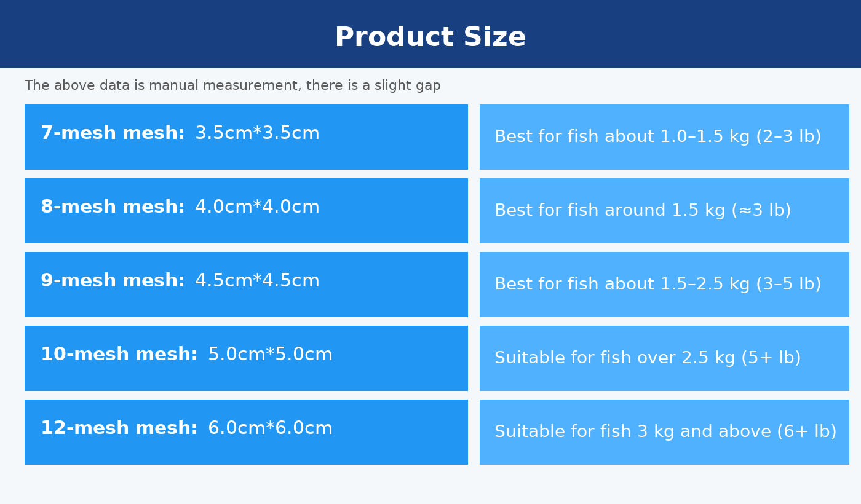Screen dimensions: 861x504
Task: Select the 12-mesh mesh label
Action: coord(119,429)
